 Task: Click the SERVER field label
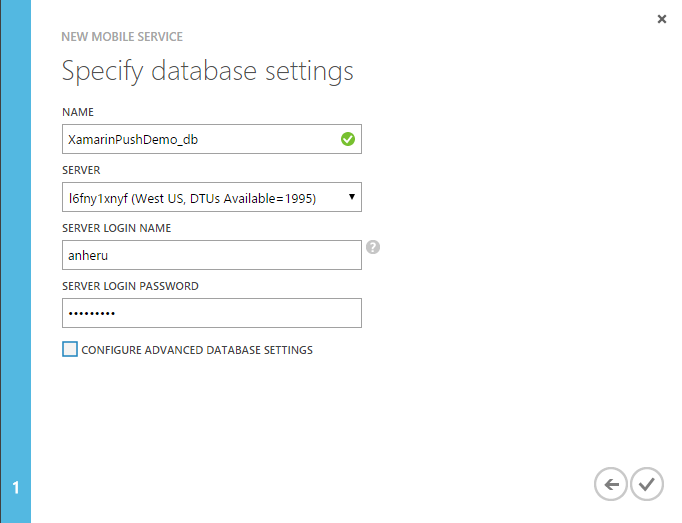coord(81,170)
